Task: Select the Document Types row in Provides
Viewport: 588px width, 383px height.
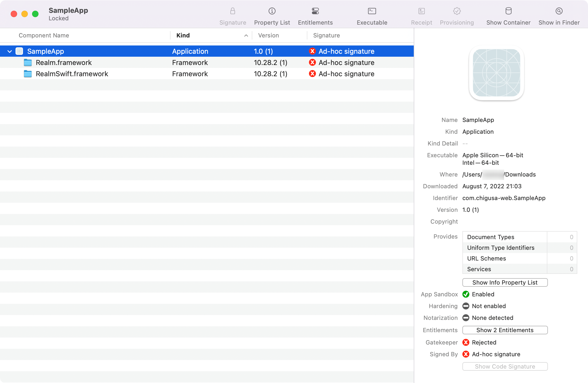Action: click(x=520, y=237)
